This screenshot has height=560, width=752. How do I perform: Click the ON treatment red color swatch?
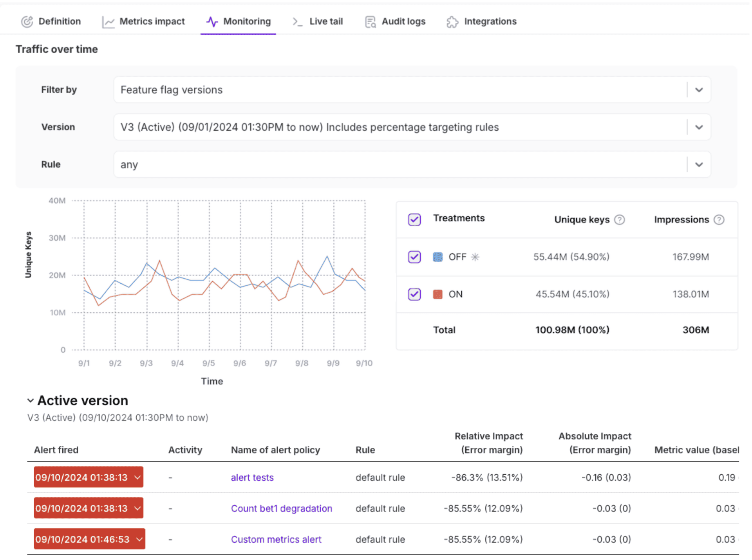point(437,294)
